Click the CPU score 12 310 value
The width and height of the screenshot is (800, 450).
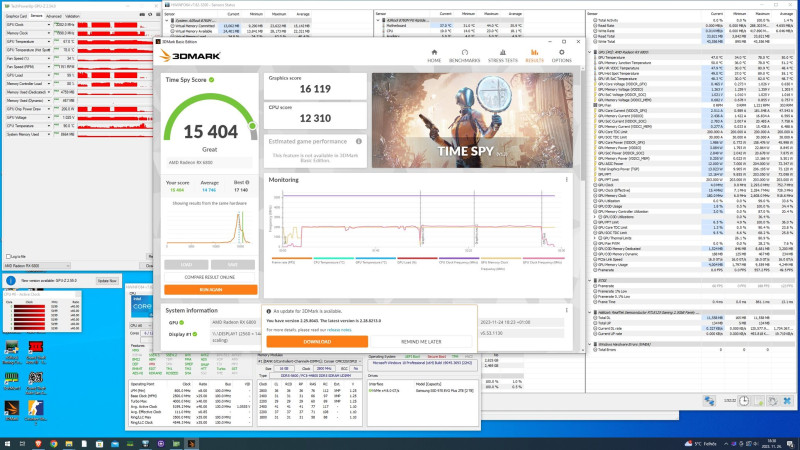(315, 118)
